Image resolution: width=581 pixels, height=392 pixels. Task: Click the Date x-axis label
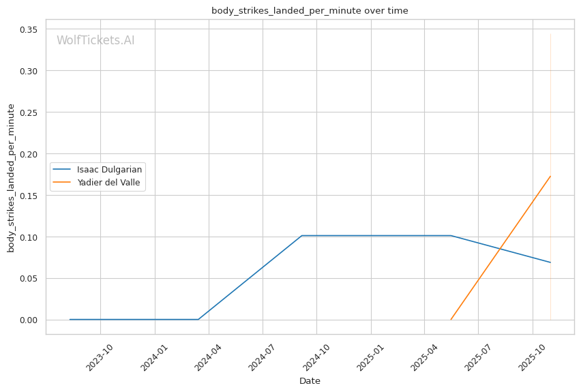point(310,381)
